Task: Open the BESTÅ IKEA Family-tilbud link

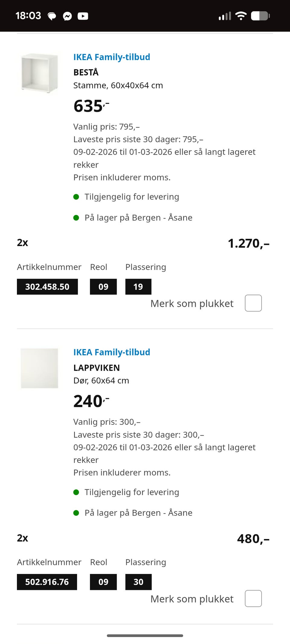Action: click(x=111, y=57)
